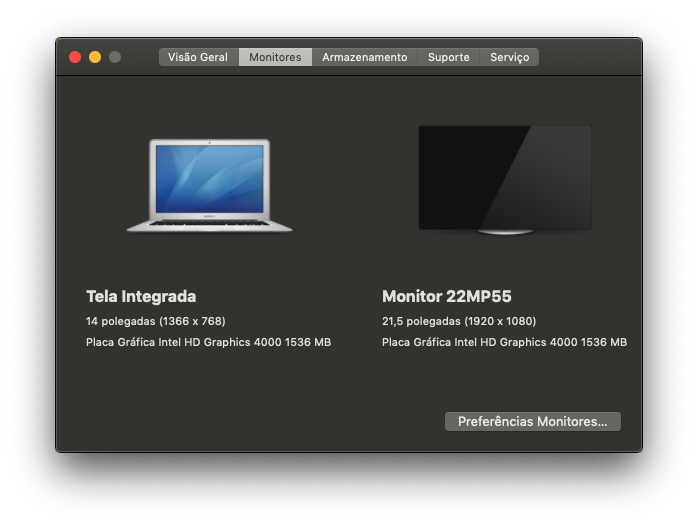Minimize window with the yellow button
Viewport: 698px width, 526px height.
[95, 57]
